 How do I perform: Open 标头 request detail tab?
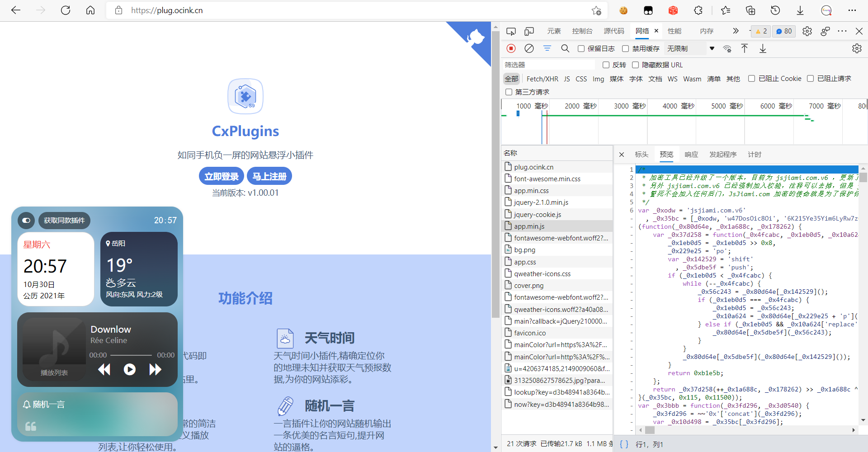point(642,155)
